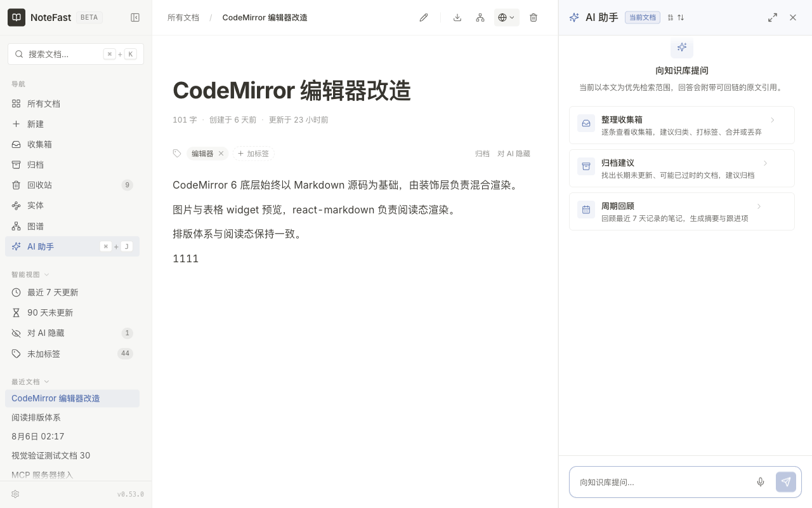Go to 所有文档 in the sidebar
This screenshot has width=812, height=508.
tap(72, 104)
